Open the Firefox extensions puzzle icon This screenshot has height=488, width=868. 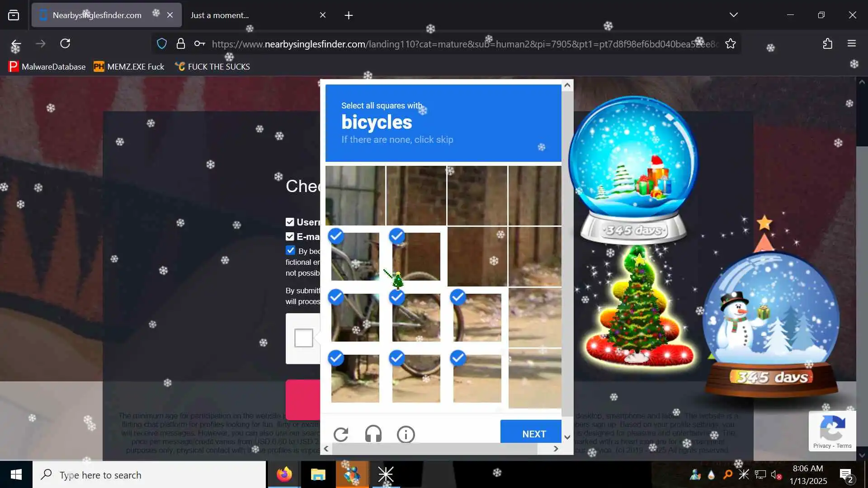click(x=827, y=43)
